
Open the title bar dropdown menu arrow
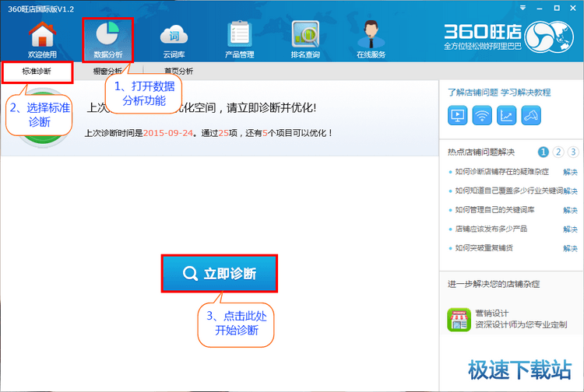click(523, 8)
